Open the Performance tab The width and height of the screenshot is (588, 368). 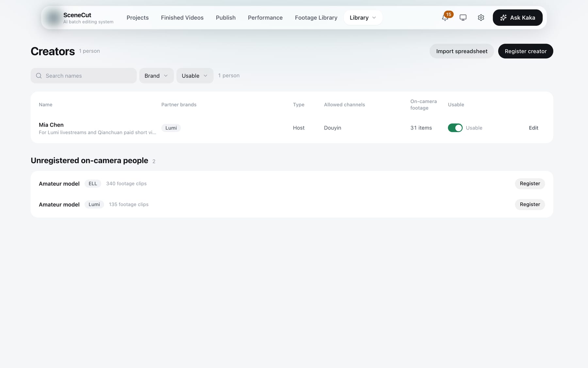click(x=265, y=18)
